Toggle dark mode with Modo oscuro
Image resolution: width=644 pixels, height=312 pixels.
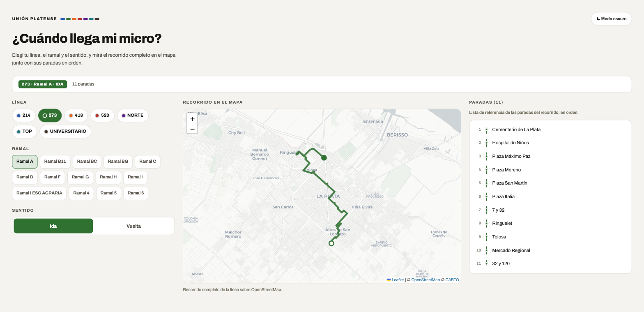[x=611, y=18]
